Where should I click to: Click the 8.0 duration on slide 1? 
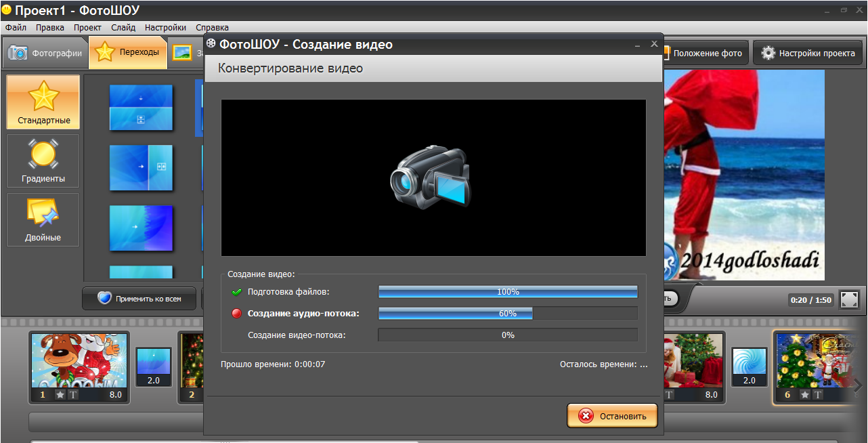tap(114, 394)
